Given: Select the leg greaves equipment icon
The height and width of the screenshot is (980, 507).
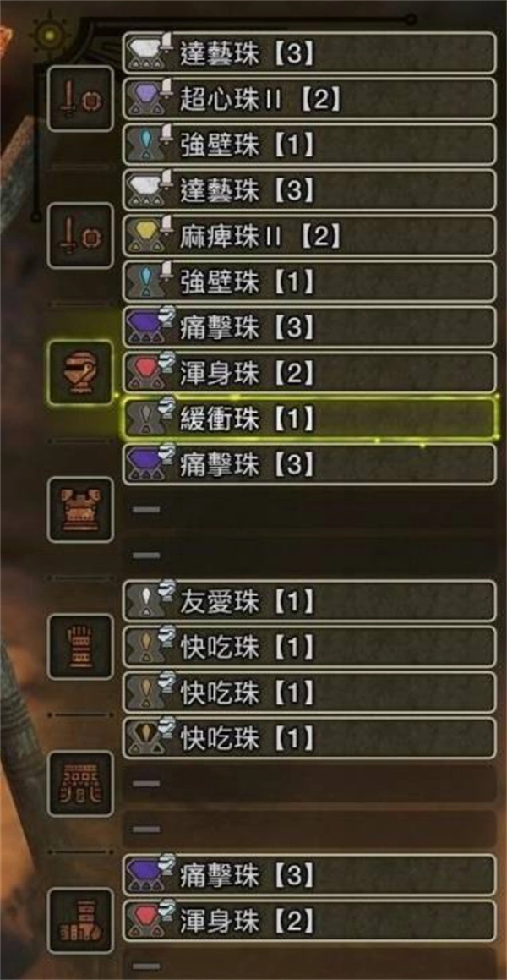Looking at the screenshot, I should click(x=80, y=921).
